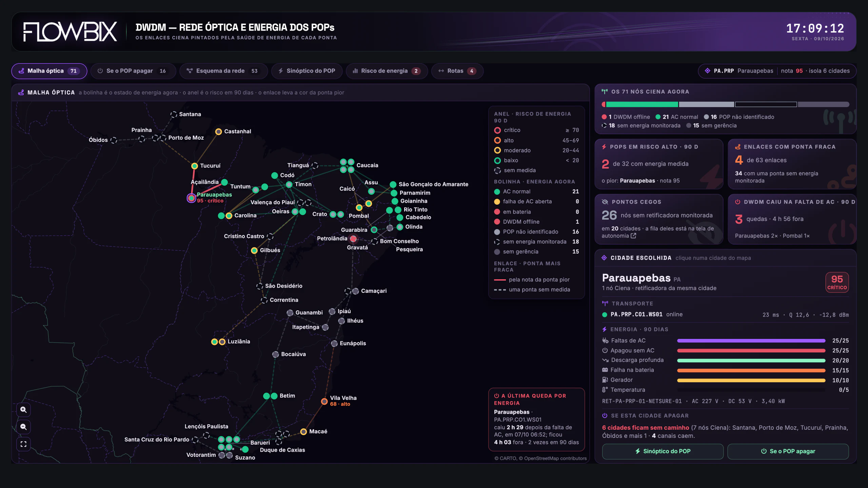Open the Esquema da rede tab

223,71
